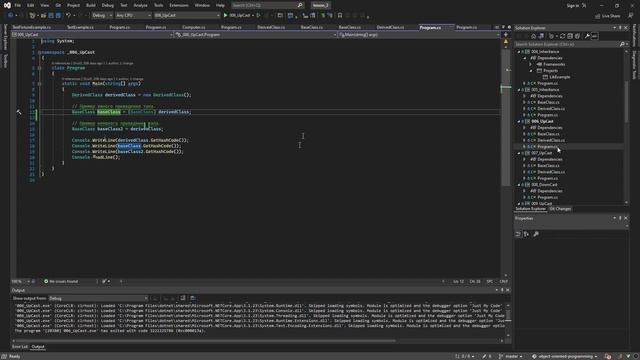Collapse the 006_UpCast project node
This screenshot has height=360, width=640.
(519, 122)
